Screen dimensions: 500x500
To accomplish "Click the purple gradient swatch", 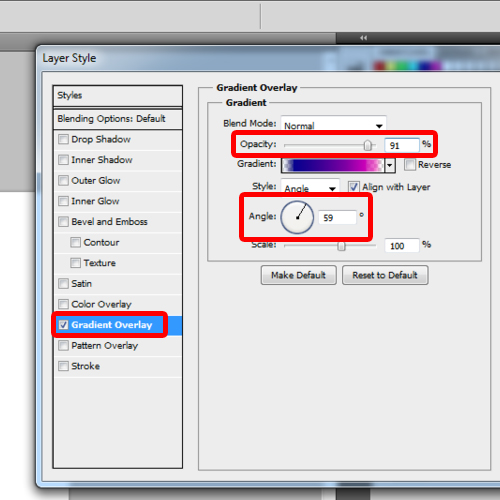I will tap(333, 165).
